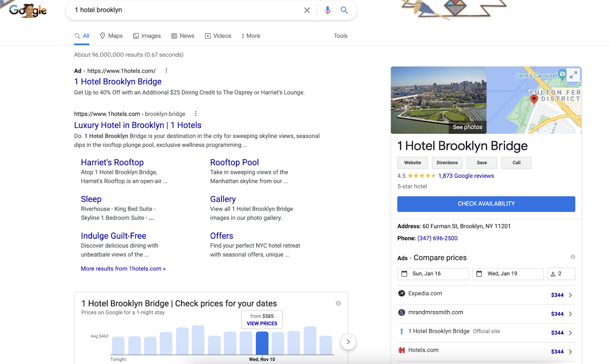Switch to the Images tab
Viewport: 610px width, 364px height.
pyautogui.click(x=147, y=36)
